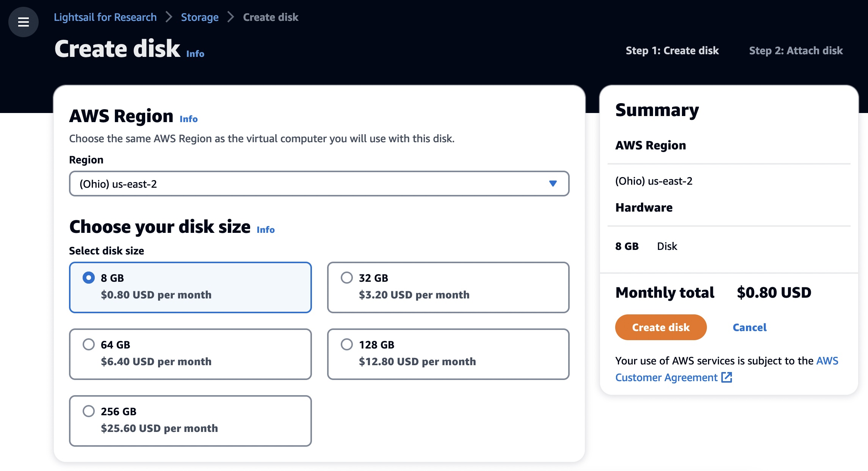Screen dimensions: 868x471
Task: Click the Region dropdown arrow icon
Action: [553, 184]
